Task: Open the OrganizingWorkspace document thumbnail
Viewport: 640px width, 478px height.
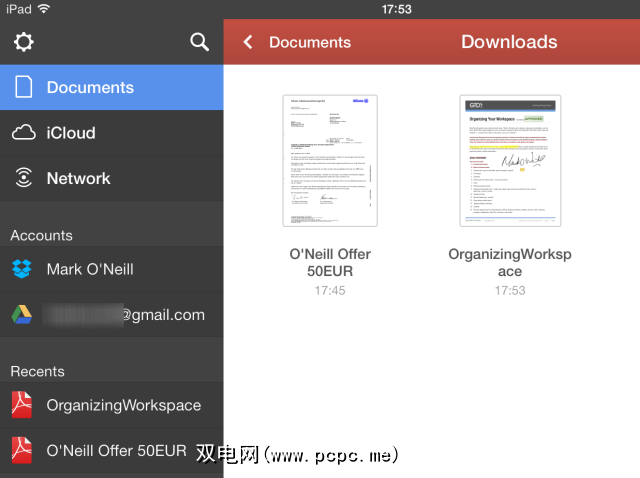Action: [x=510, y=161]
